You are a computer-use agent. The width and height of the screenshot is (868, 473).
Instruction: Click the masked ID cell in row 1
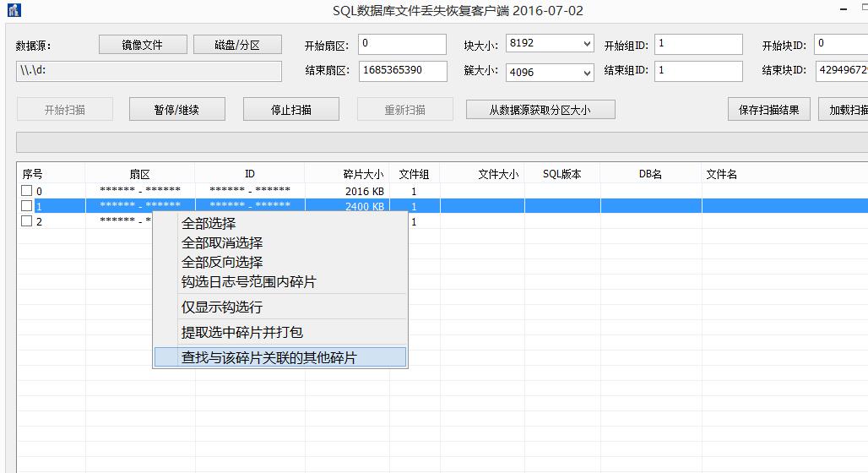click(250, 205)
